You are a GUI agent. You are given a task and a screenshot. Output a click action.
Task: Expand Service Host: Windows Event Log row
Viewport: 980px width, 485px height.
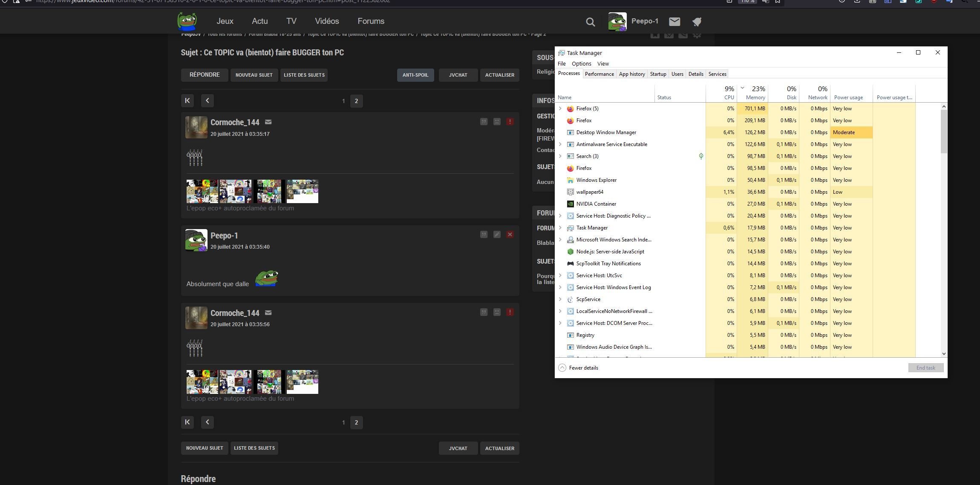pyautogui.click(x=560, y=287)
